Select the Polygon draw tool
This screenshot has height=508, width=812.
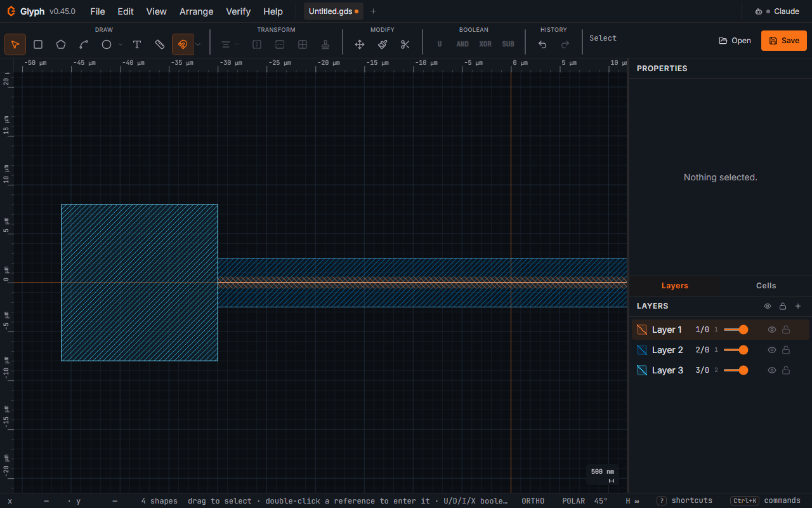click(61, 44)
